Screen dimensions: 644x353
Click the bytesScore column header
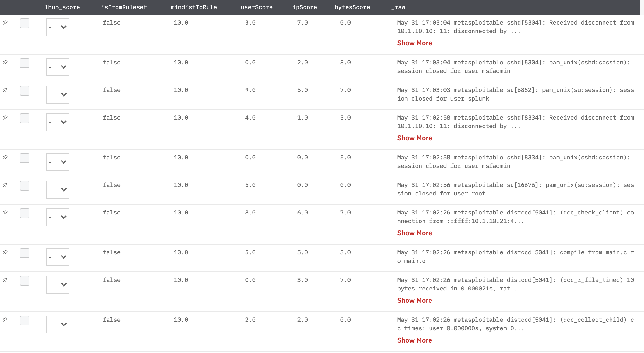pos(352,7)
